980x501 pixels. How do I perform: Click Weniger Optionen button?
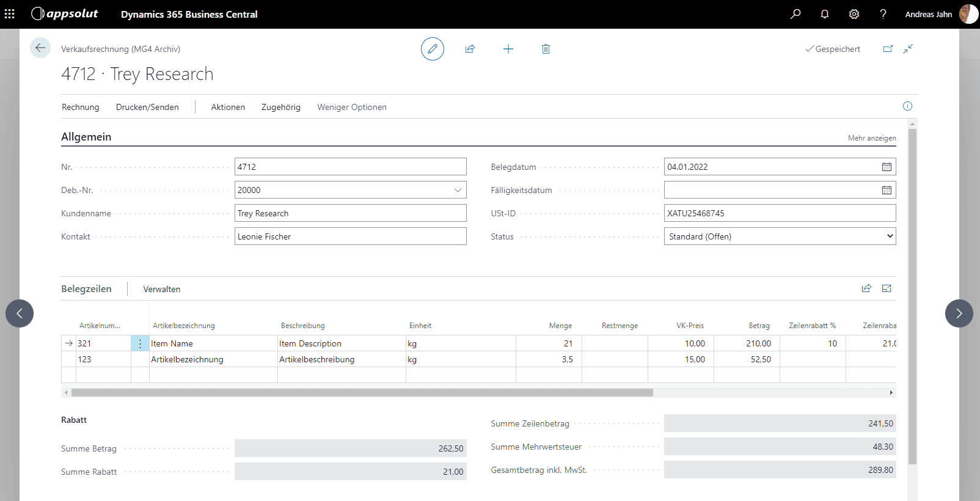351,107
